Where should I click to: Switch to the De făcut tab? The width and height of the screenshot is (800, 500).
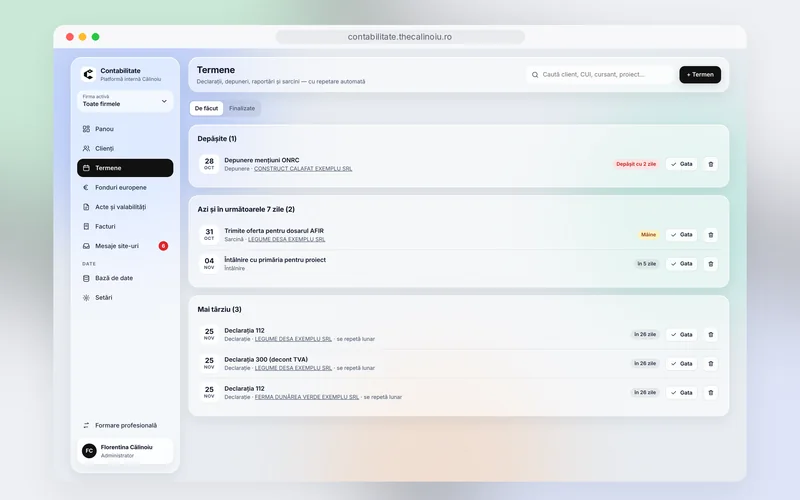[206, 108]
